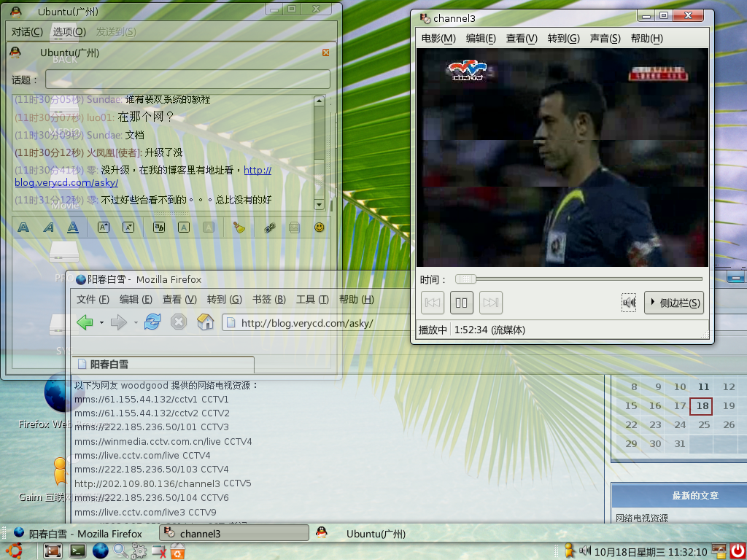Open the 书签(B) menu in Firefox
This screenshot has height=560, width=747.
tap(268, 300)
